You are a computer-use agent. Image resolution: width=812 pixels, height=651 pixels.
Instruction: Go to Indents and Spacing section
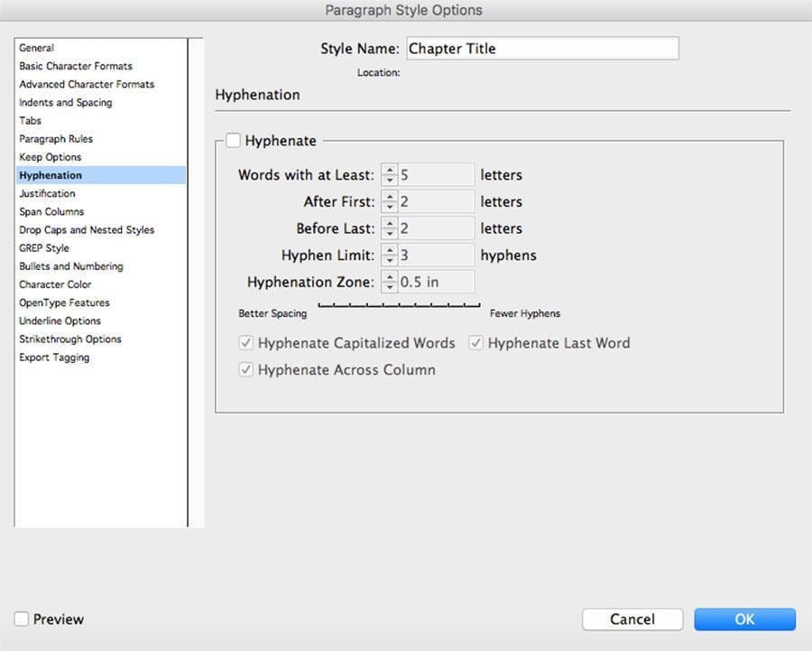pos(66,103)
